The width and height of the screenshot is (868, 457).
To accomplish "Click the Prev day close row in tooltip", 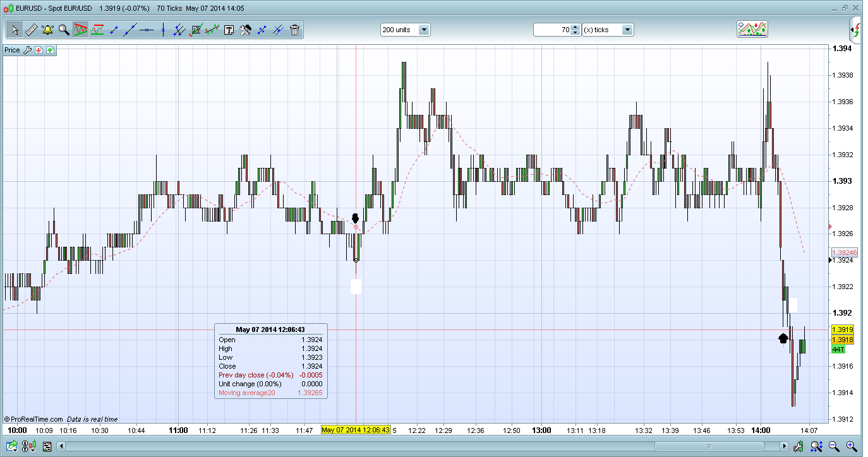I will tap(270, 375).
